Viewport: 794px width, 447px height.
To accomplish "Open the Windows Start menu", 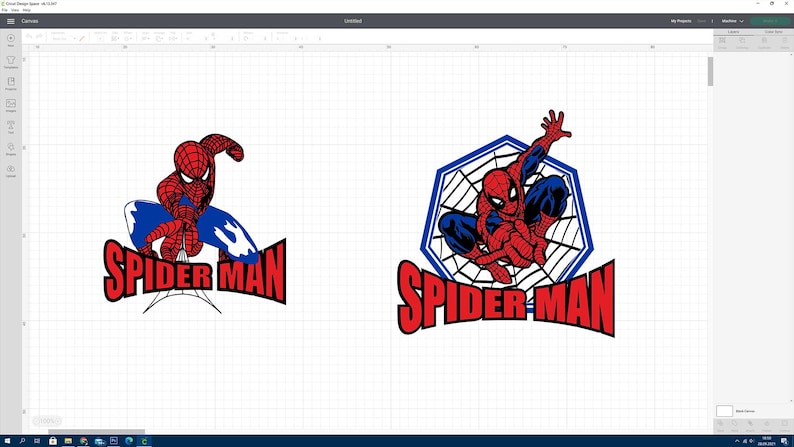I will (x=7, y=441).
